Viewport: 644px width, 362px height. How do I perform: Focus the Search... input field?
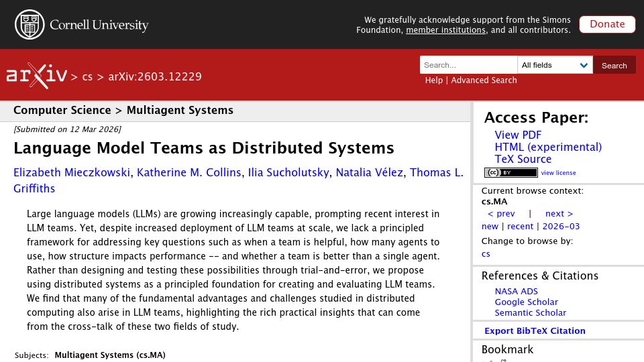469,65
